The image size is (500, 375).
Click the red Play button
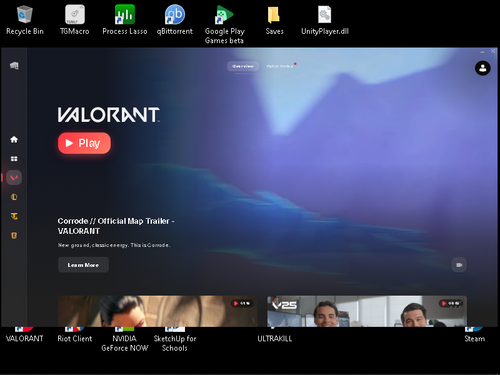tap(84, 143)
